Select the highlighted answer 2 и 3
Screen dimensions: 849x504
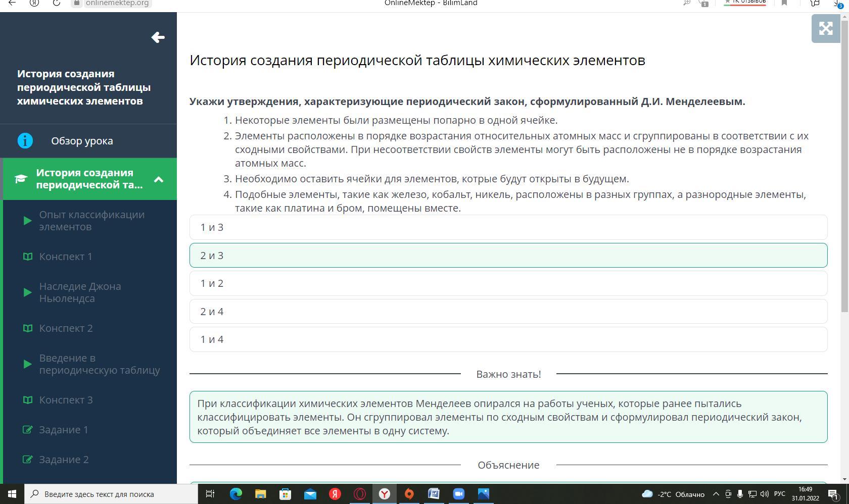[x=508, y=256]
